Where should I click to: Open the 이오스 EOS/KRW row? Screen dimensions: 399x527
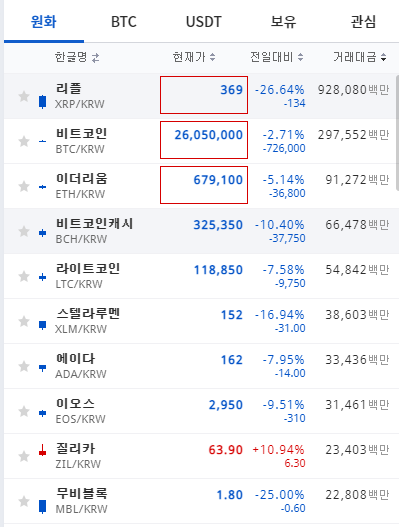pyautogui.click(x=200, y=411)
